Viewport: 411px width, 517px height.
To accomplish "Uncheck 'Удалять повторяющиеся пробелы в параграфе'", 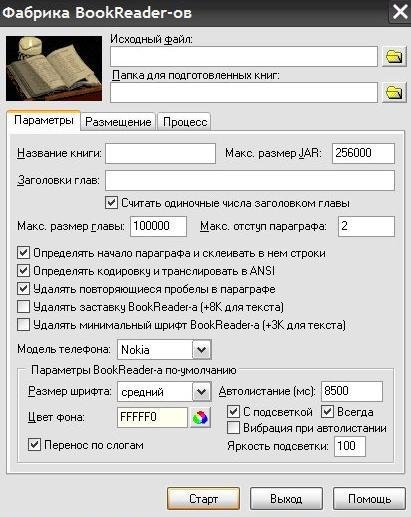I will (x=23, y=289).
